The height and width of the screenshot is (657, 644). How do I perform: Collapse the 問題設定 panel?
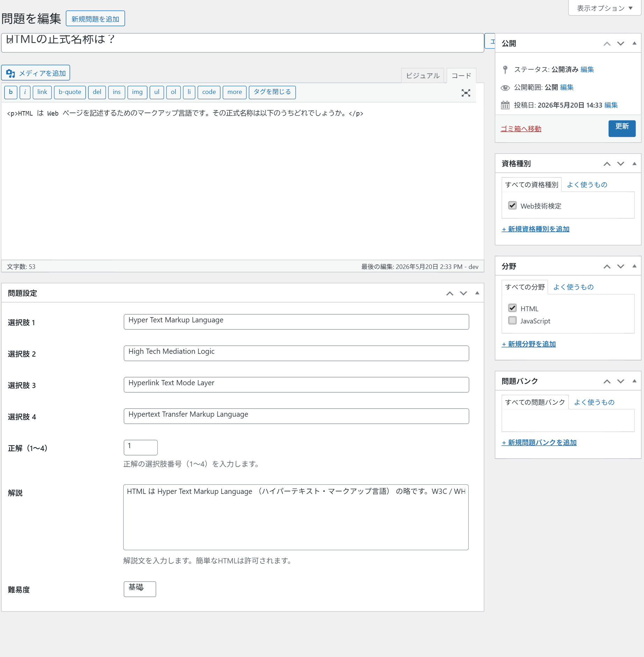(477, 293)
